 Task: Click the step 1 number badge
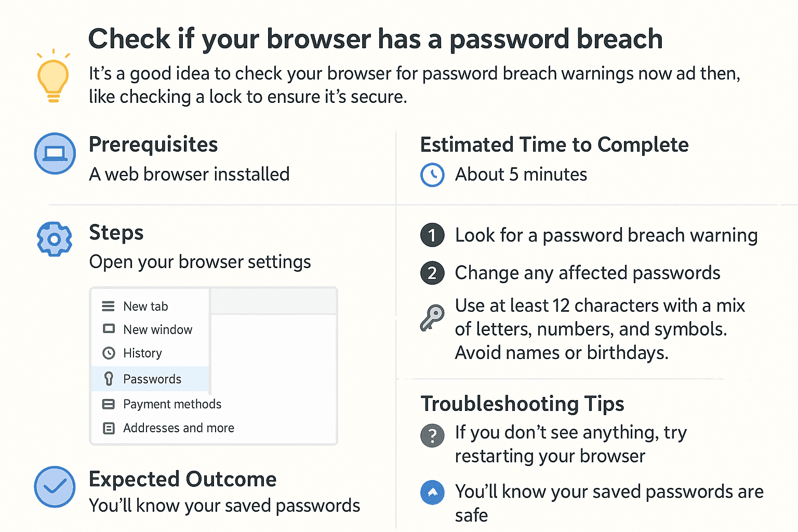[x=432, y=235]
